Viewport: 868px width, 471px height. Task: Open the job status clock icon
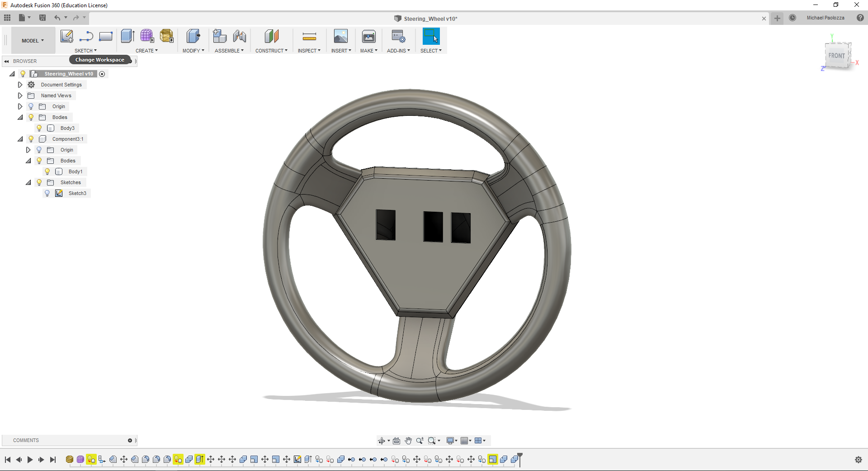793,18
